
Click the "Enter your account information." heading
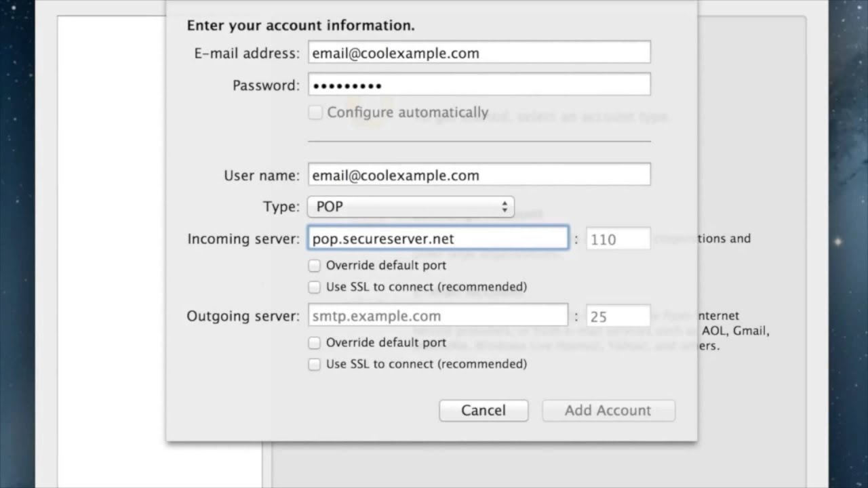300,26
